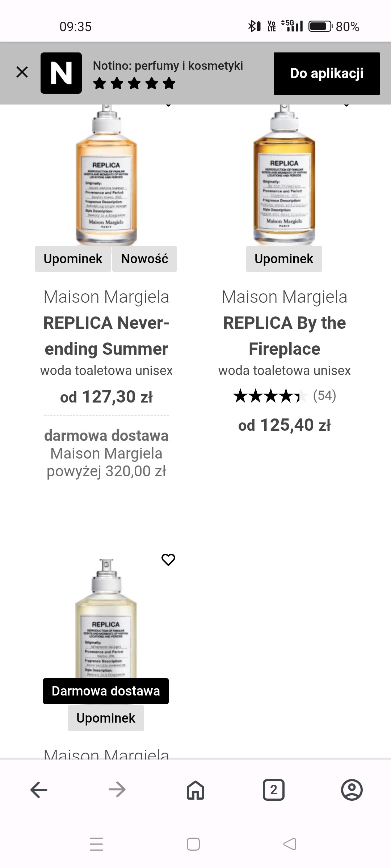Open REPLICA By the Fireplace product title
Viewport: 391px width, 868px height.
point(284,336)
